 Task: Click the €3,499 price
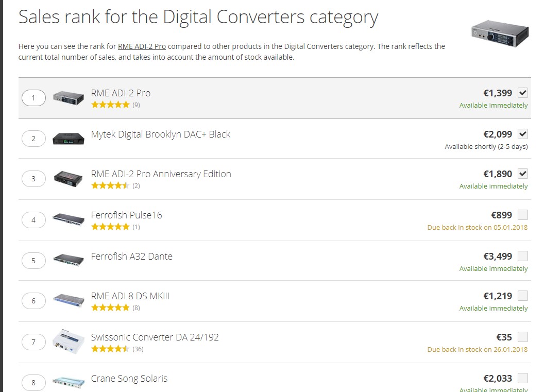tap(498, 256)
